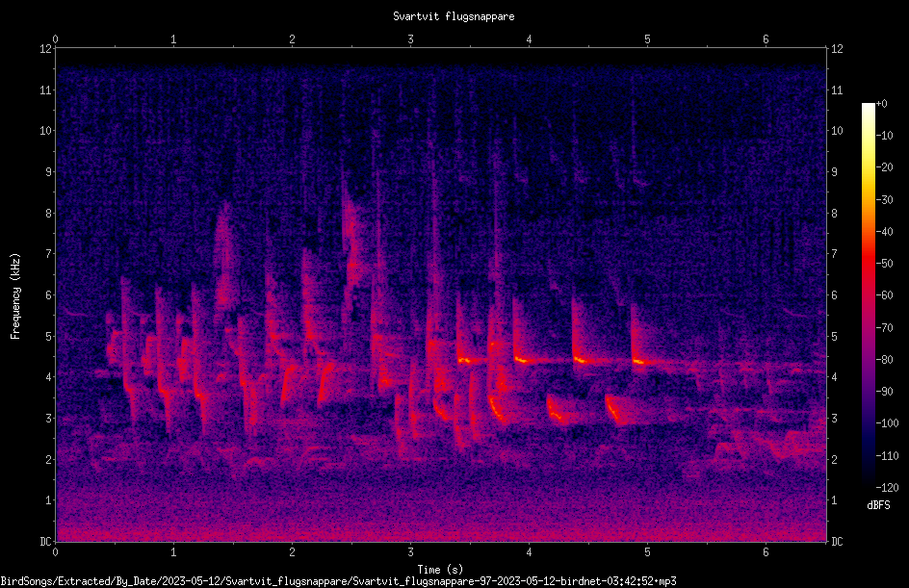Click the 8 kHz label on right axis
The height and width of the screenshot is (588, 909).
[x=834, y=214]
